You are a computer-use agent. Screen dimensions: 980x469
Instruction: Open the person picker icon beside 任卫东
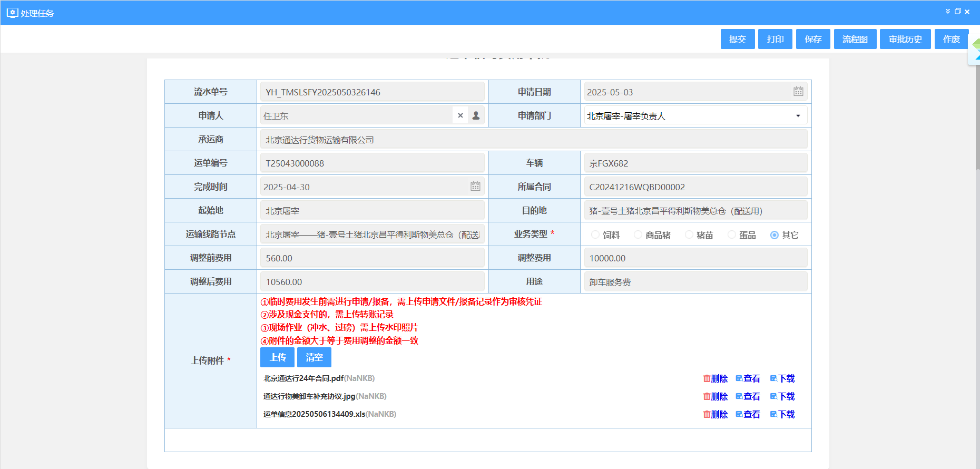click(x=476, y=115)
